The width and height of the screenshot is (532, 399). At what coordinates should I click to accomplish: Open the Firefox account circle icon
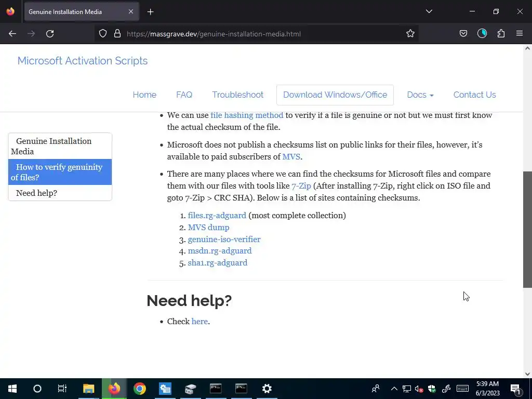click(x=482, y=34)
